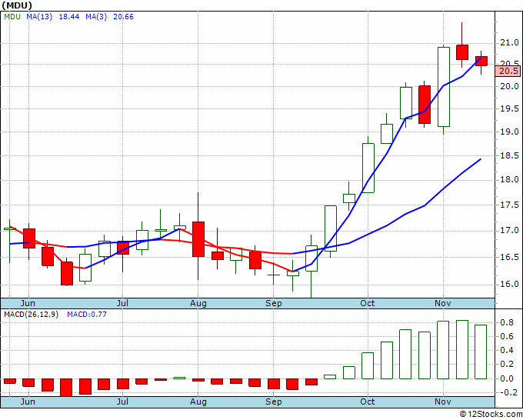Click the 0.4 MACD axis label
Image resolution: width=523 pixels, height=420 pixels.
[x=507, y=350]
